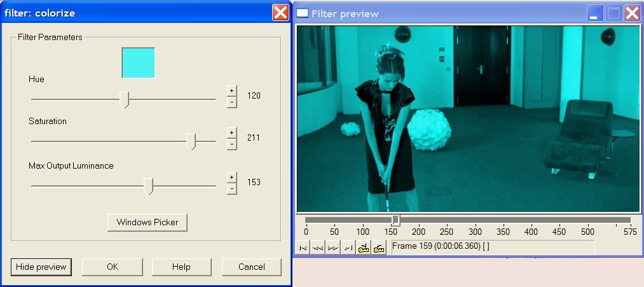
Task: Click the Frame 159 status field
Action: click(493, 247)
